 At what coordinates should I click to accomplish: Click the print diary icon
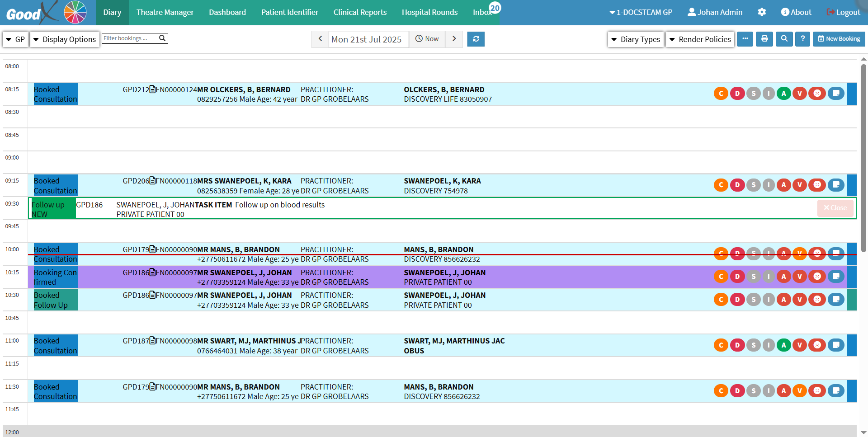click(x=764, y=39)
